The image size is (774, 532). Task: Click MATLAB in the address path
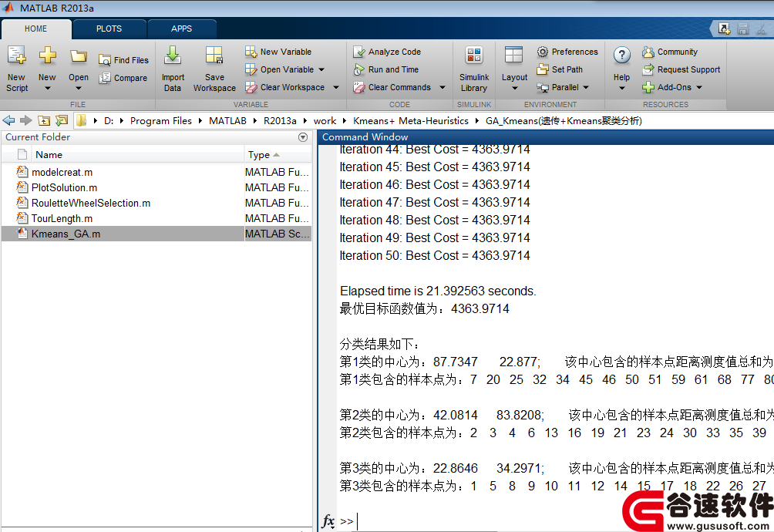(x=227, y=121)
